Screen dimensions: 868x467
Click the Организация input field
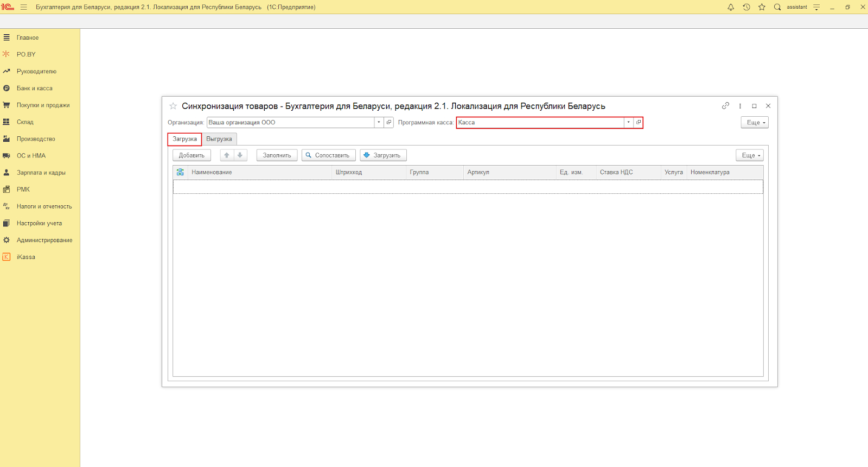coord(291,122)
